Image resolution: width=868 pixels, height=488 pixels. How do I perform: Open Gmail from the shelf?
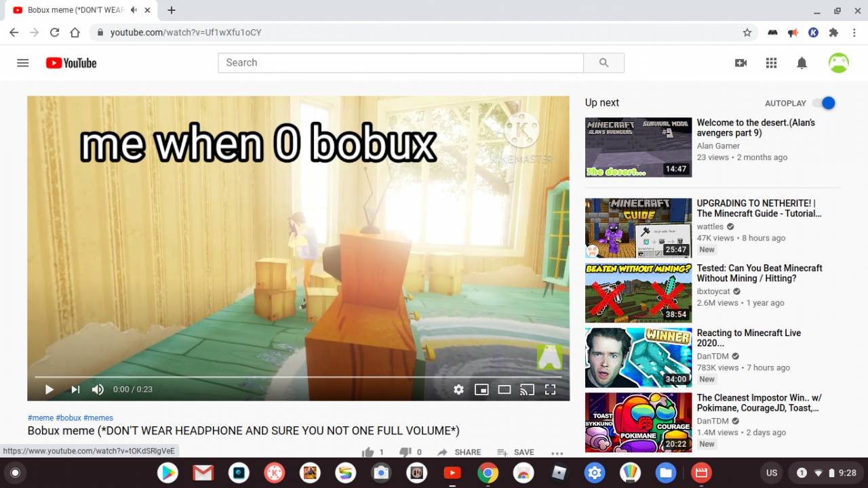tap(203, 472)
